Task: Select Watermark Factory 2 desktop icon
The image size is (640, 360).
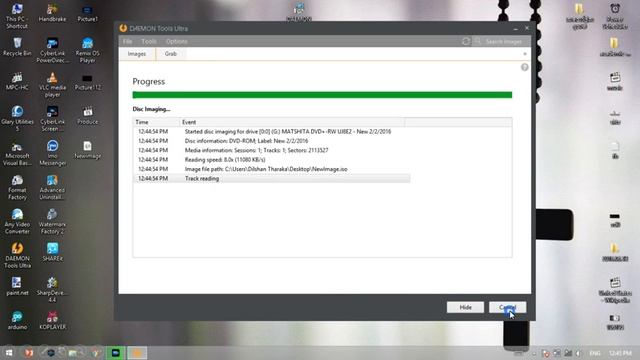Action: (52, 221)
